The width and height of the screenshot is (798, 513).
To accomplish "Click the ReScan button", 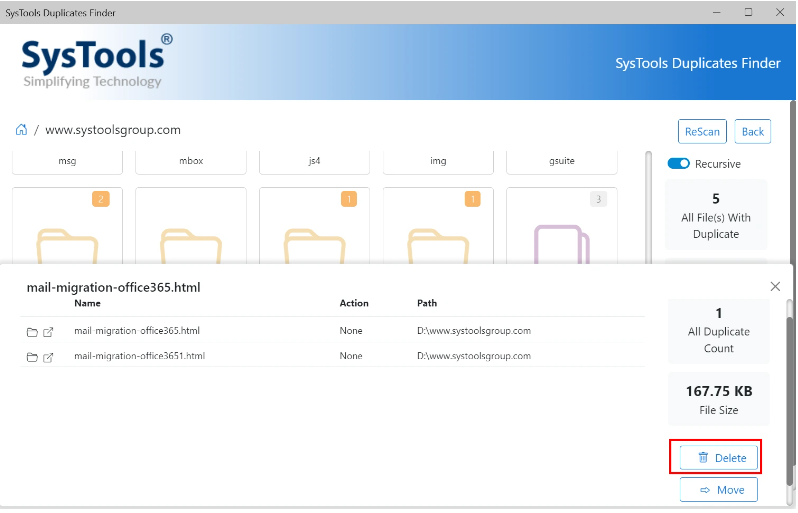I will pos(702,132).
